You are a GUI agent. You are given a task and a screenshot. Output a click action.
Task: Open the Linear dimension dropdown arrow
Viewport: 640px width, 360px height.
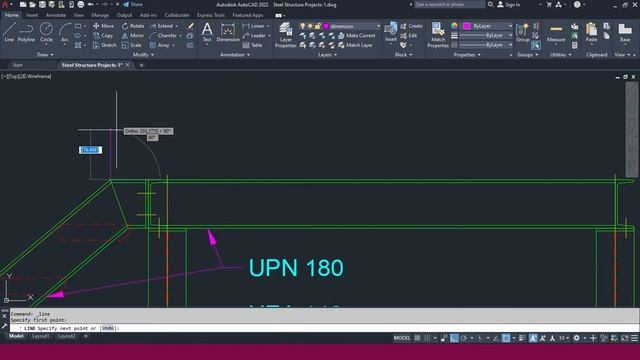[x=268, y=26]
